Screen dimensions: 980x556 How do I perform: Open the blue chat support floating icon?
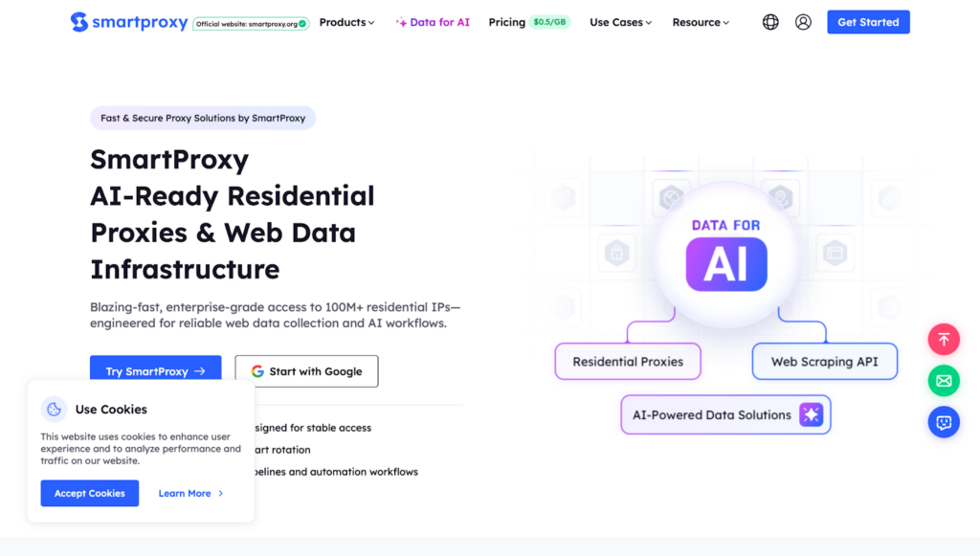click(944, 422)
